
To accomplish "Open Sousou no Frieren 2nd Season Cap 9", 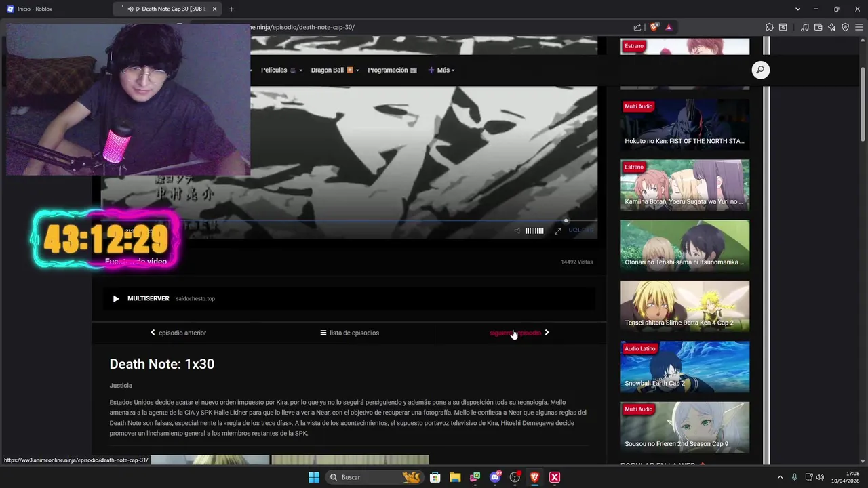I will point(685,427).
